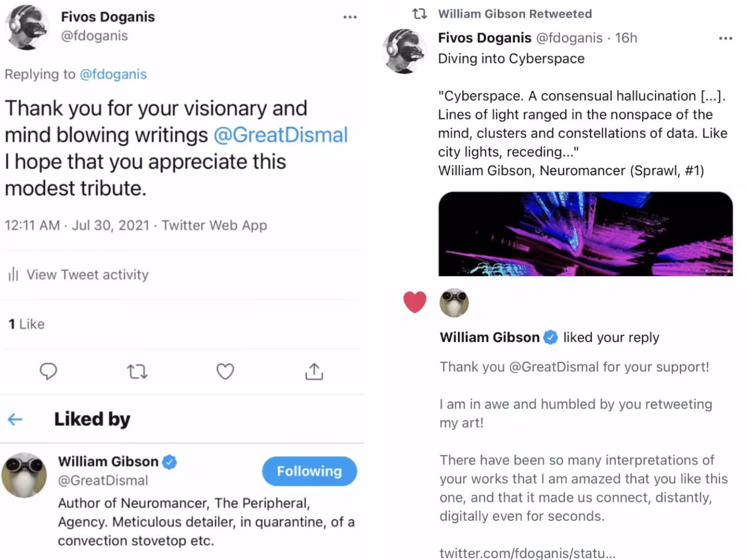This screenshot has width=747, height=560.
Task: Click the retweet icon under tweet
Action: [137, 371]
